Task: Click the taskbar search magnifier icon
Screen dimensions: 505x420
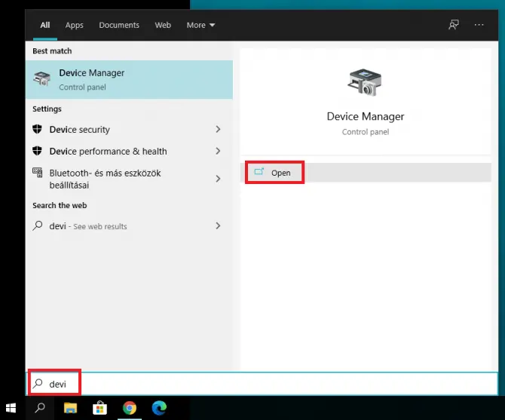Action: coord(40,407)
